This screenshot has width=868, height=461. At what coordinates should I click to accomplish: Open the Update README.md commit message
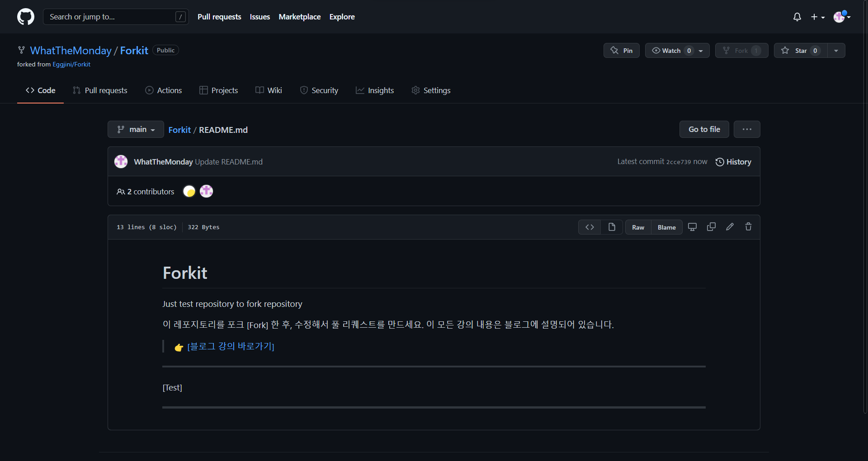(x=229, y=162)
